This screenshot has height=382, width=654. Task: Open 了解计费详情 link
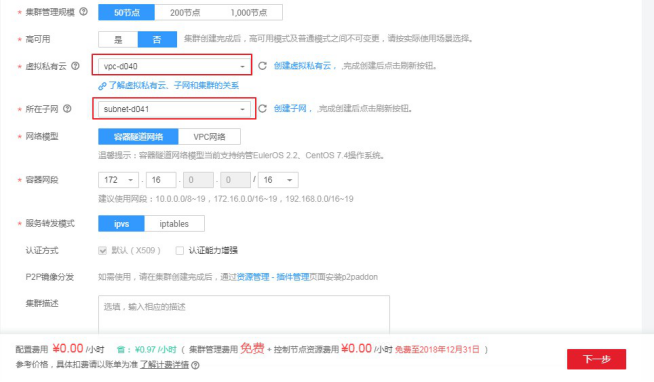coord(164,365)
